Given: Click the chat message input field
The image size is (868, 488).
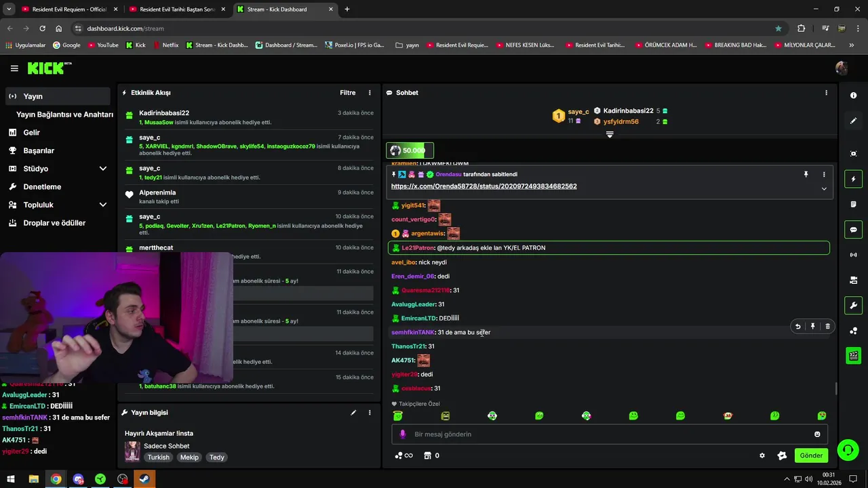Looking at the screenshot, I should click(x=610, y=434).
